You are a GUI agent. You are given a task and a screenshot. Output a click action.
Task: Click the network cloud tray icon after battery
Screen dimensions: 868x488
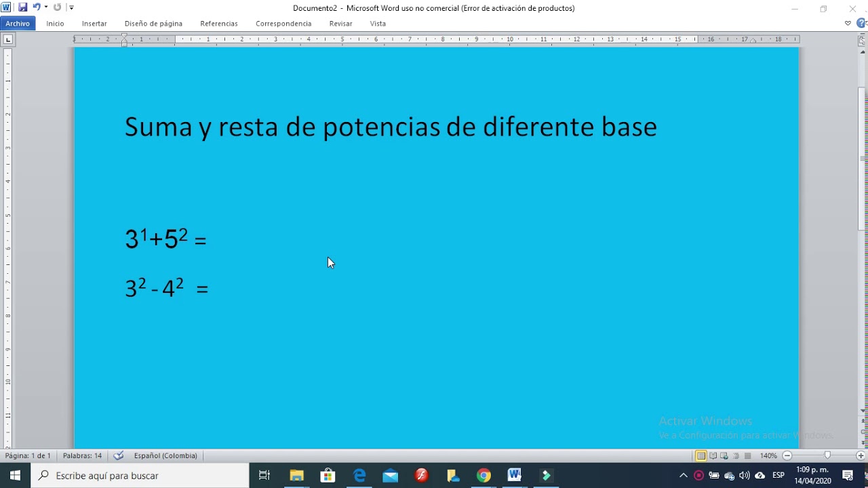point(729,475)
